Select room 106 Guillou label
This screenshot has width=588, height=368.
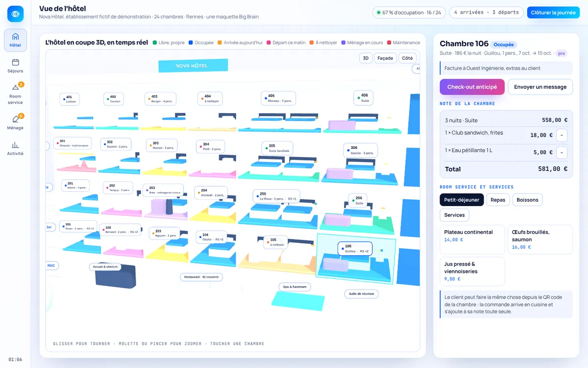(x=355, y=249)
